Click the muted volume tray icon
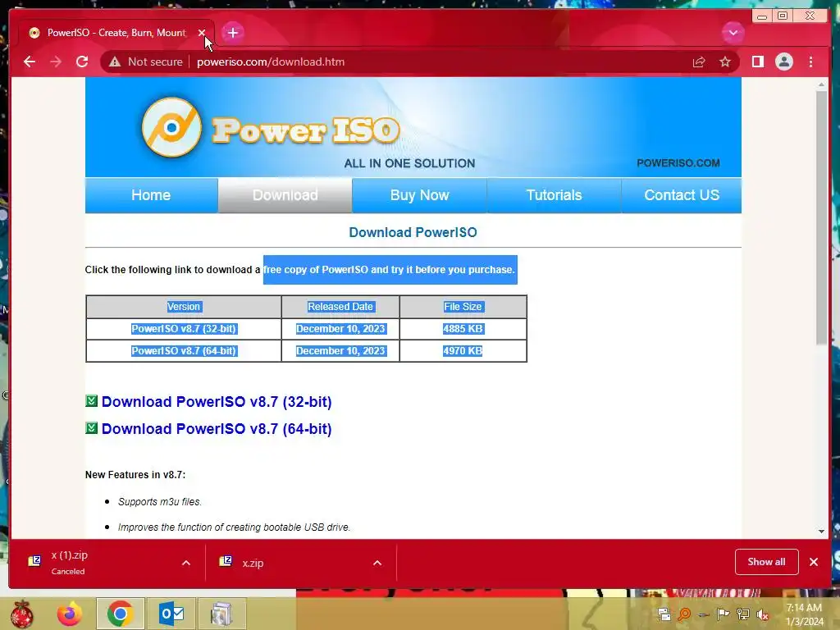This screenshot has width=840, height=630. pos(762,614)
